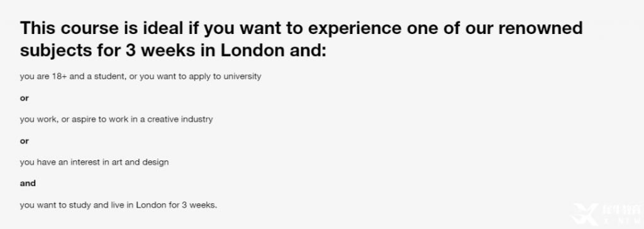
Task: Click the word 'experience' in the heading
Action: [x=355, y=29]
